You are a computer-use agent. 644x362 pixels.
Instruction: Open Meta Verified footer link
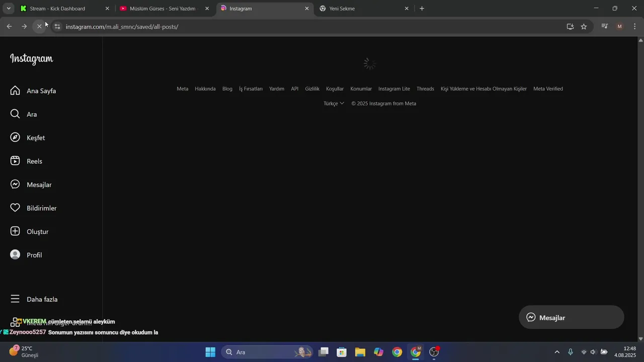click(x=548, y=88)
